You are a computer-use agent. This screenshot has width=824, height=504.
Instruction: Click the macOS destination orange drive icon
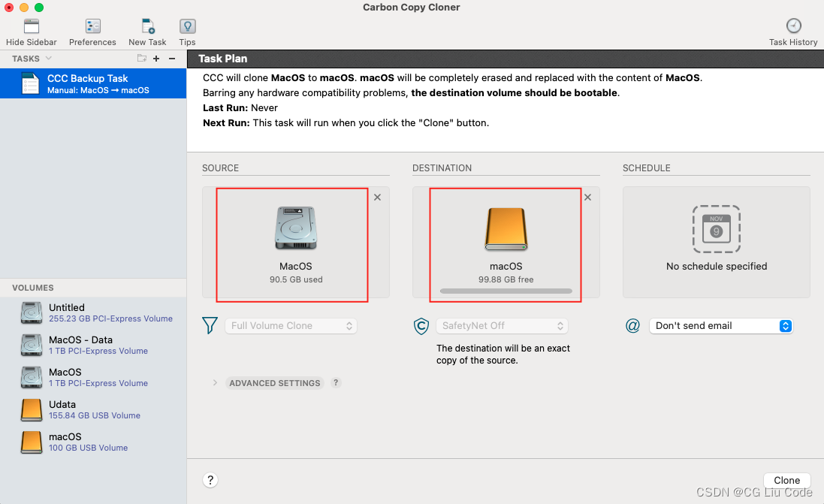pos(506,229)
